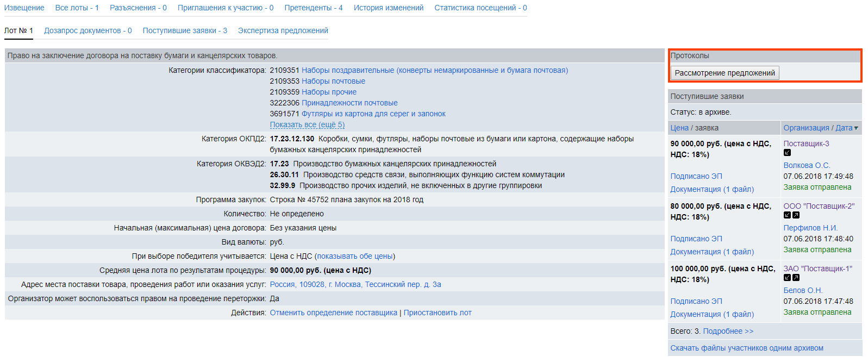This screenshot has height=362, width=868.
Task: Open the Поступившие заявки - 3 tab
Action: pos(185,30)
